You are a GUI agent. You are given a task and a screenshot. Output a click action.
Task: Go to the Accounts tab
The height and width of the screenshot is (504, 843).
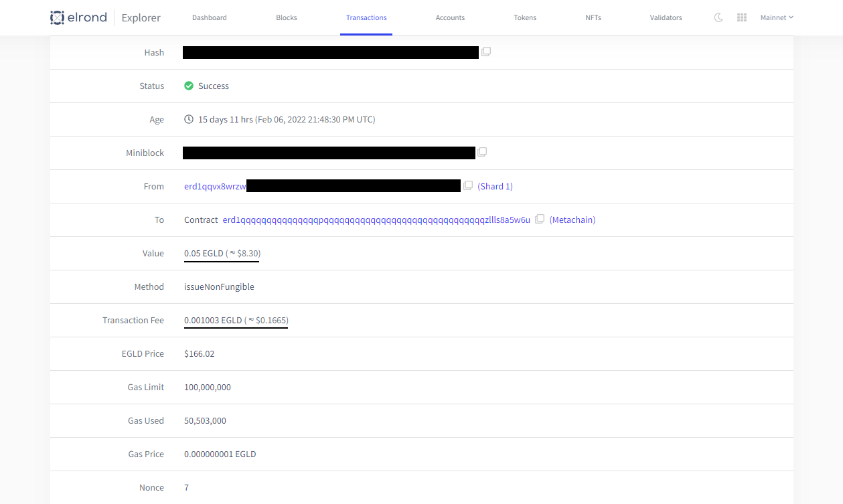(x=450, y=17)
